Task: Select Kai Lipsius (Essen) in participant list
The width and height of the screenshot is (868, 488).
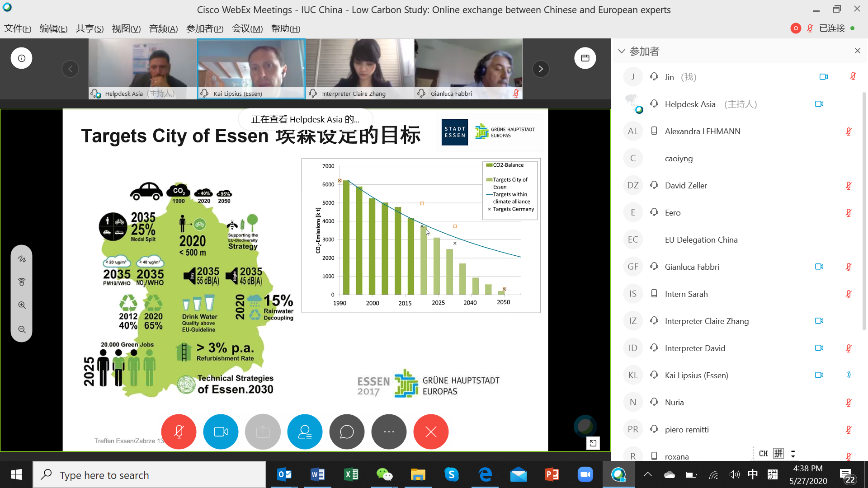Action: 696,375
